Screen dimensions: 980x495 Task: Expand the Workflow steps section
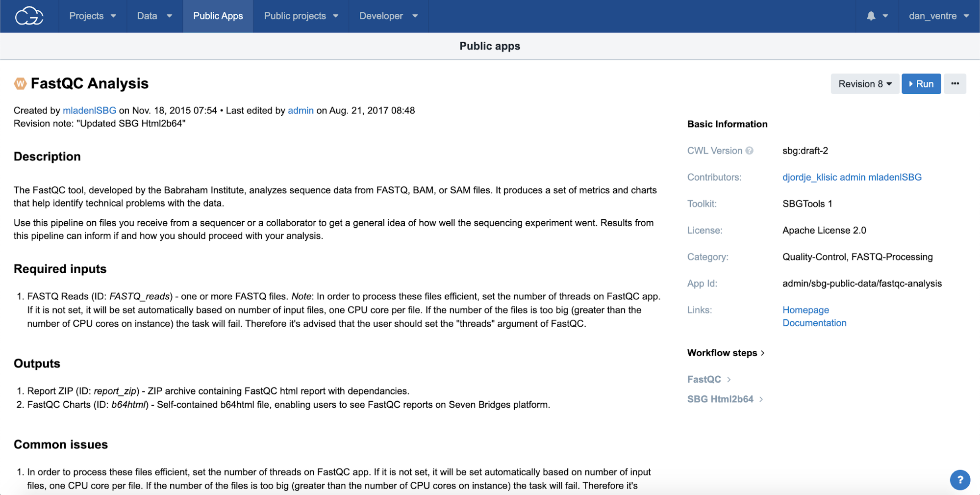tap(726, 353)
